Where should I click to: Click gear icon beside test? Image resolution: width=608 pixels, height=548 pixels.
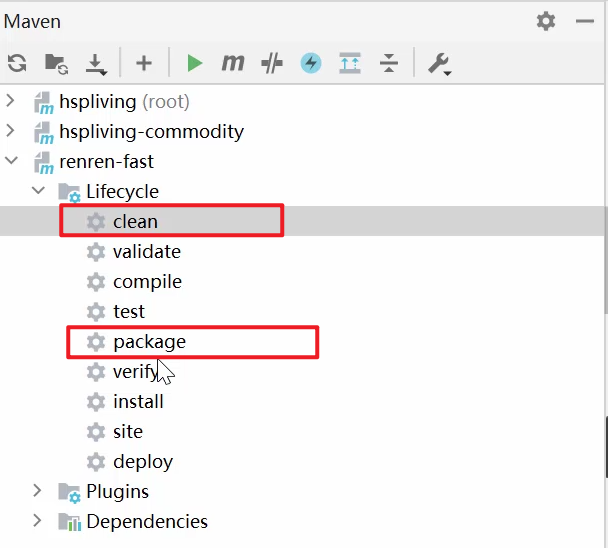click(x=96, y=312)
